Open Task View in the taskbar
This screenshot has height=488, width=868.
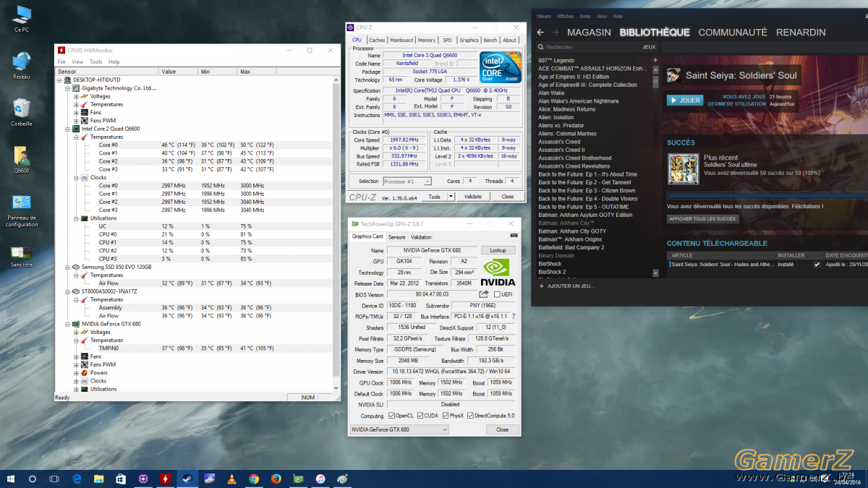54,479
